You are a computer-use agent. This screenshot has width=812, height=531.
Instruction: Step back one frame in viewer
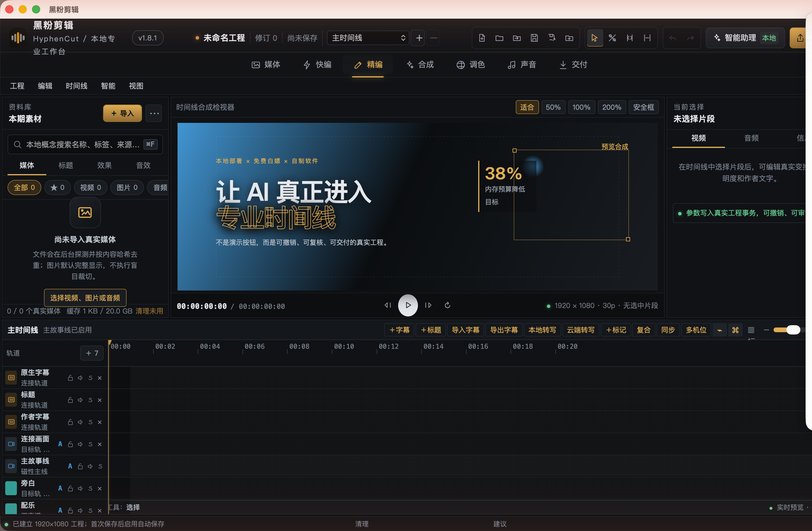tap(388, 305)
